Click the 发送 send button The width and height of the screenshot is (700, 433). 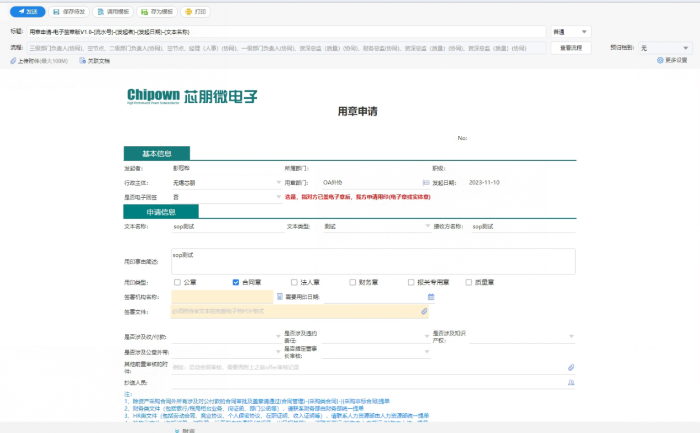tap(31, 11)
